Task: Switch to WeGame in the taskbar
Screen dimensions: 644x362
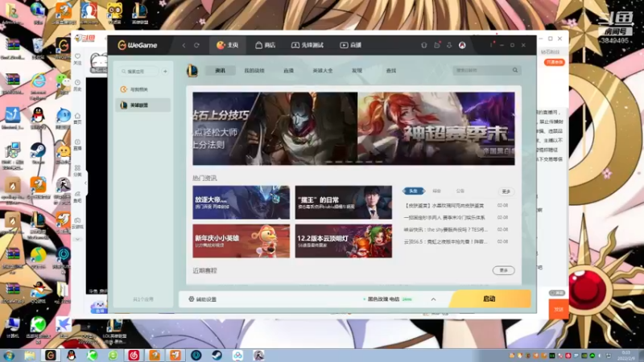Action: [51, 355]
